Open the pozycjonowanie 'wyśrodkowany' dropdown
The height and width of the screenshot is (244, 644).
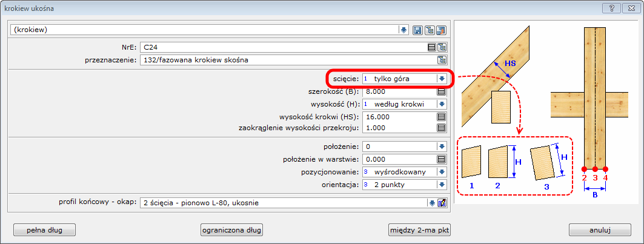click(442, 172)
